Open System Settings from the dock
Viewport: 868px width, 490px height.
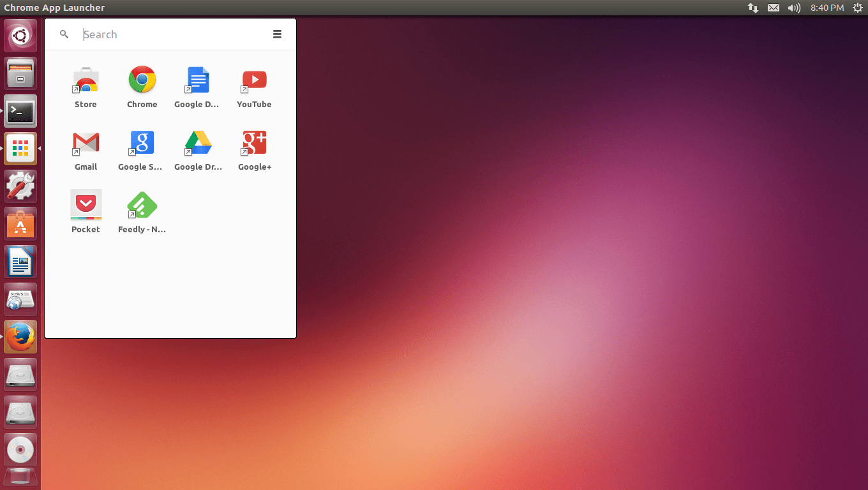(20, 186)
